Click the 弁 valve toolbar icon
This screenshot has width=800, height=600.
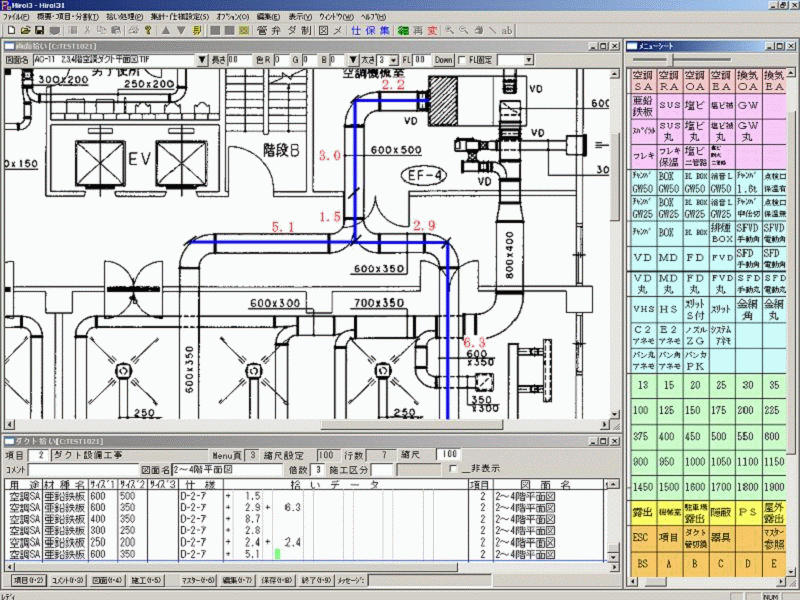pyautogui.click(x=277, y=31)
